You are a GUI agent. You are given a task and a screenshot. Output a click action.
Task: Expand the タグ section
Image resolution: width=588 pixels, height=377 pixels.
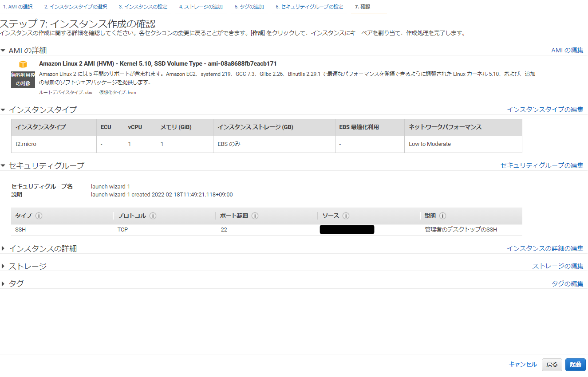3,283
